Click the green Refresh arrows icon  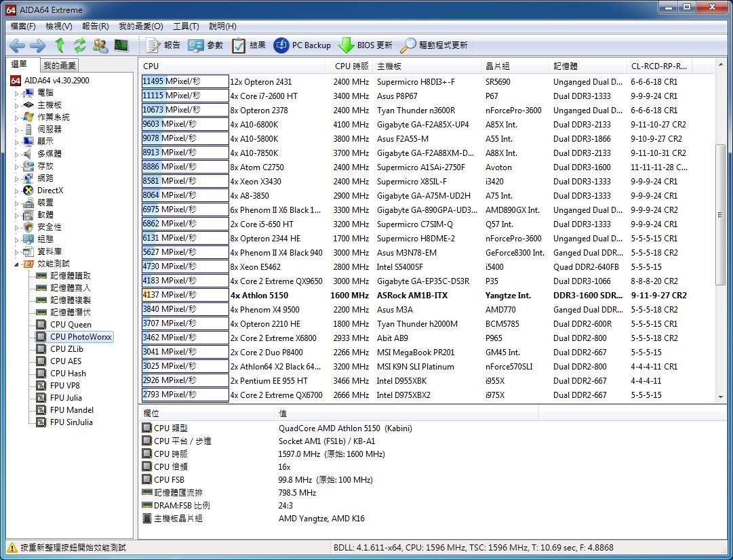80,45
